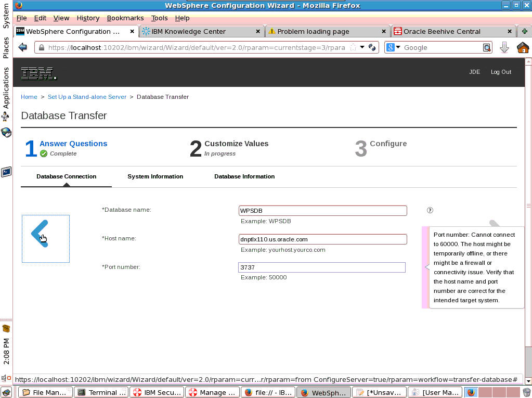Click the Port number input field
This screenshot has height=398, width=532.
click(321, 267)
